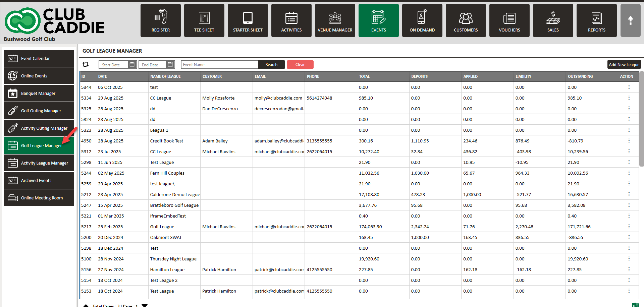
Task: Click the up arrow button in top bar
Action: coord(630,20)
